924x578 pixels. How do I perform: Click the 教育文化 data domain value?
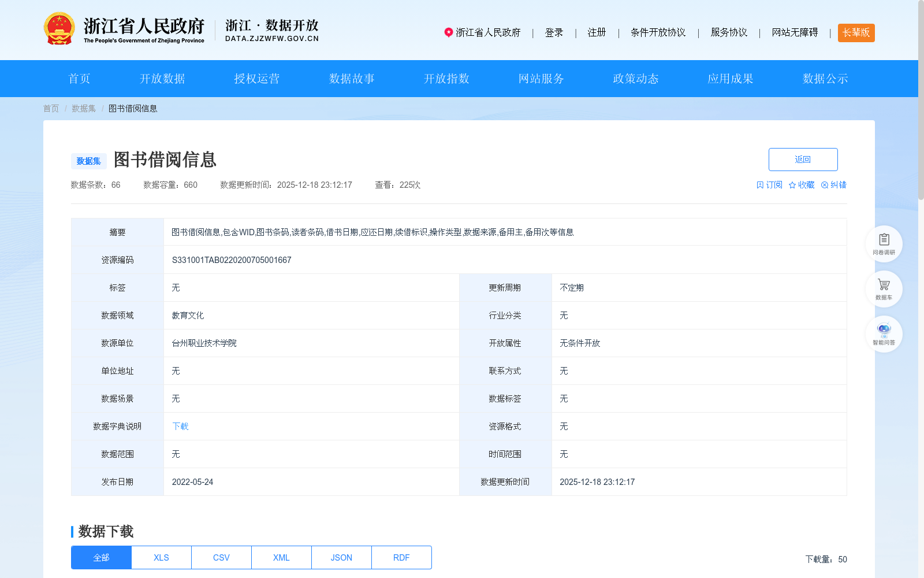tap(188, 316)
